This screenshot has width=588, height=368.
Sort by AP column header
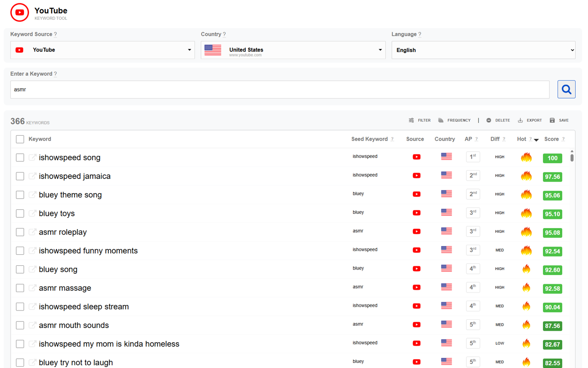click(x=468, y=139)
